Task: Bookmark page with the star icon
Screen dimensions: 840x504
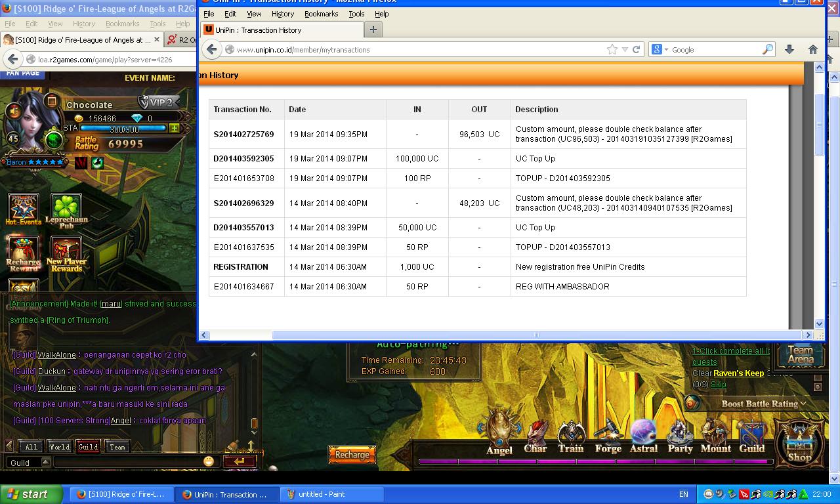Action: pos(612,50)
